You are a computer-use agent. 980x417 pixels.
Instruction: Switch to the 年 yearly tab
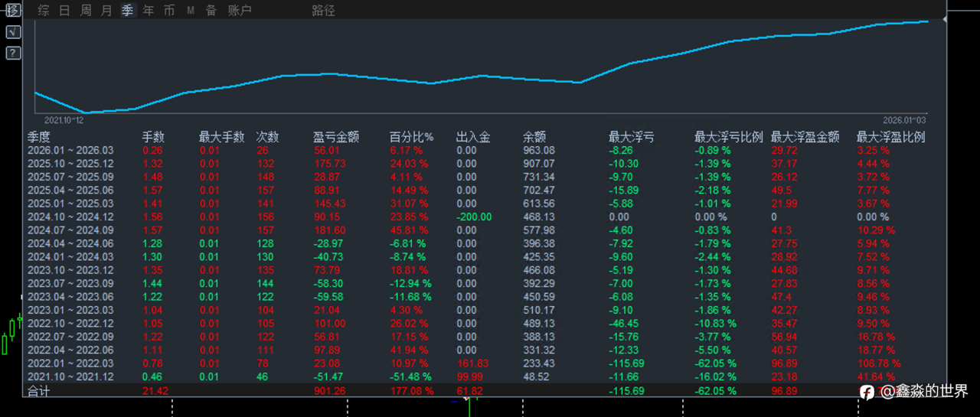click(148, 11)
